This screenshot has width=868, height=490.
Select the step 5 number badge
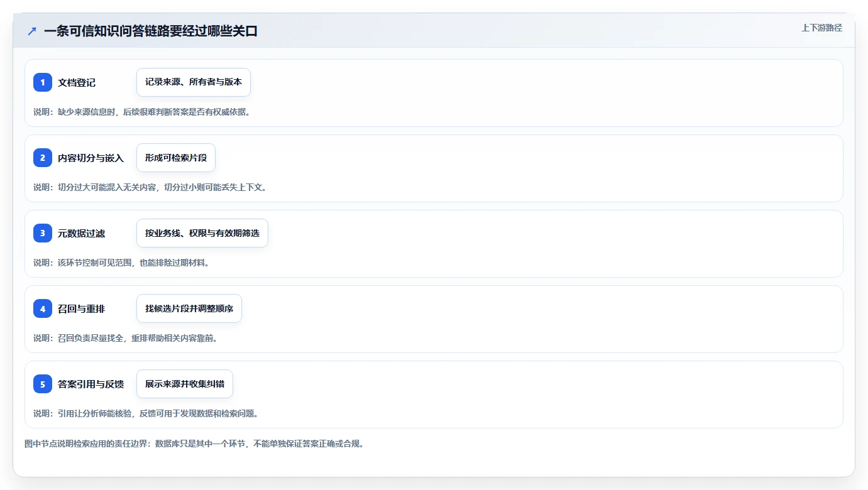point(43,384)
